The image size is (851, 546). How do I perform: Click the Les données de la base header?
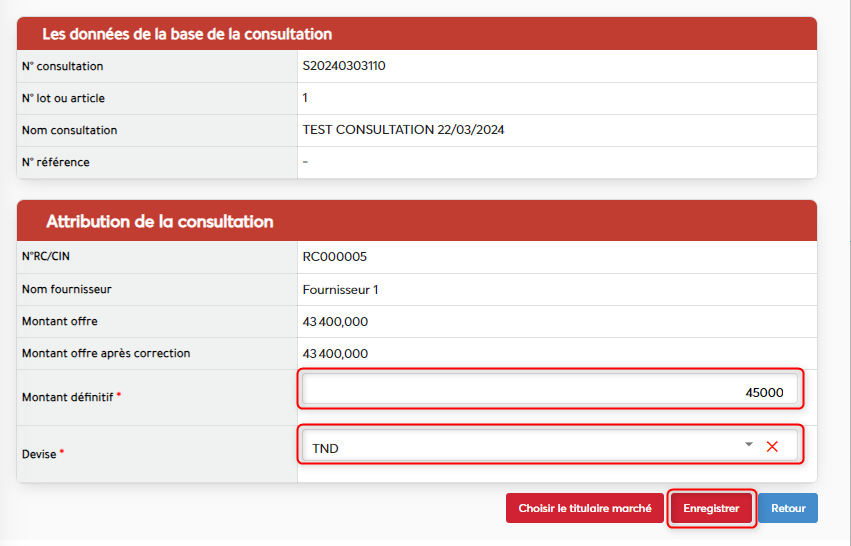(x=187, y=34)
